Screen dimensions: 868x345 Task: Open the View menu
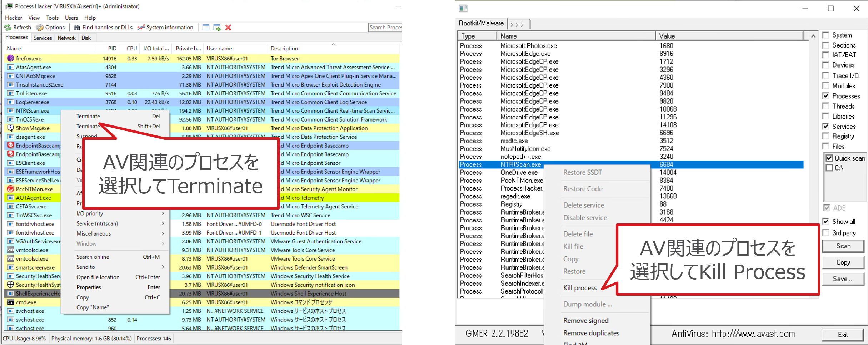click(x=34, y=18)
